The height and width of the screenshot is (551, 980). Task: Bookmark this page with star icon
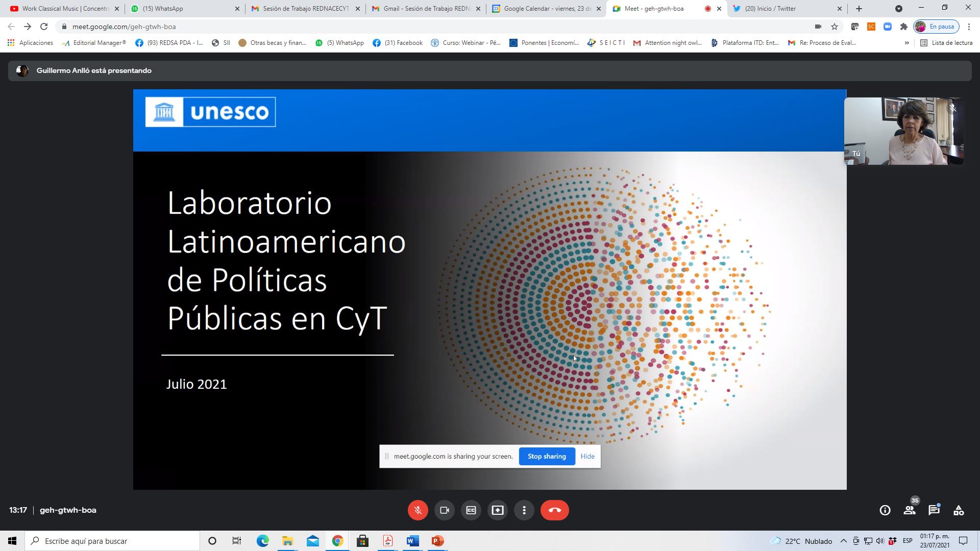tap(834, 27)
